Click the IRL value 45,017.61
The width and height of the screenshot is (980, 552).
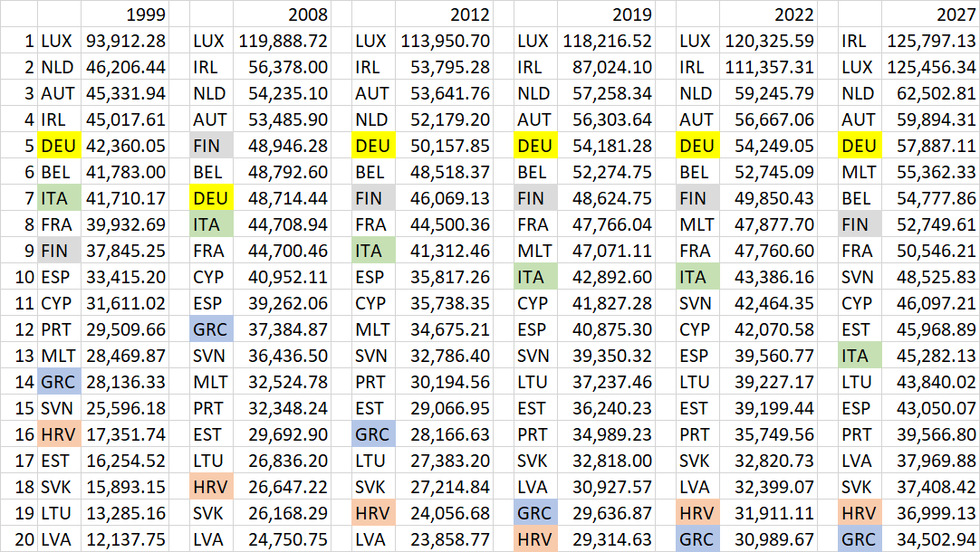point(125,119)
